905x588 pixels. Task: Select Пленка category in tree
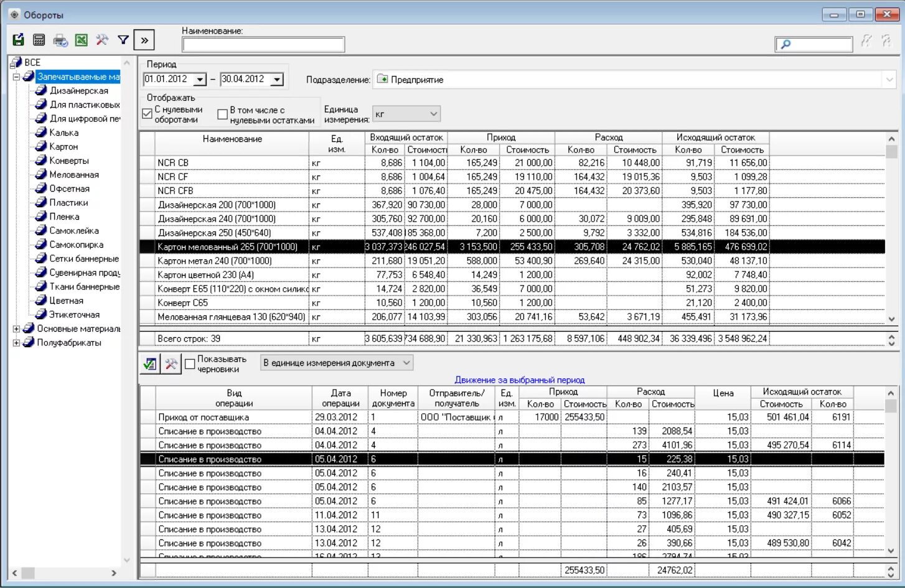point(64,217)
